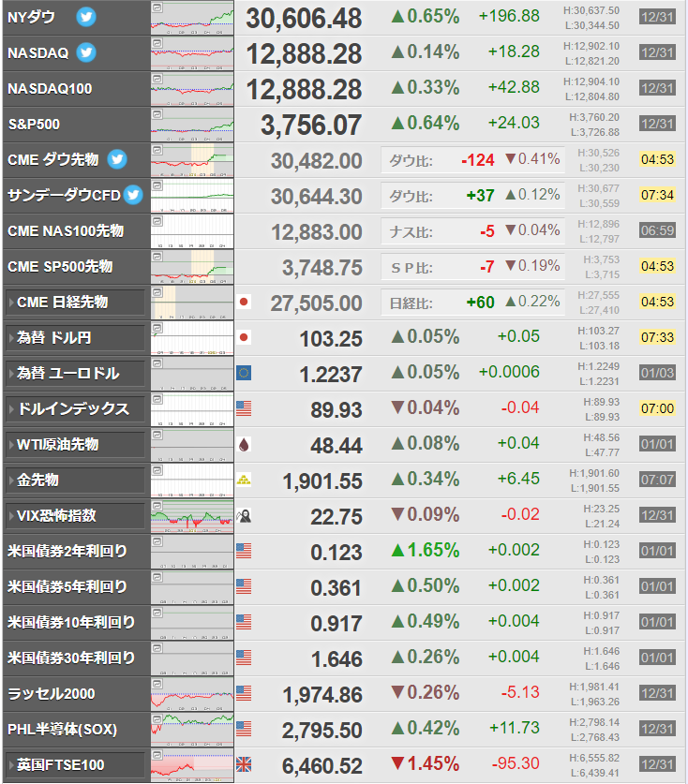Expand the CME 日経先物 row
The image size is (688, 784).
[x=76, y=303]
